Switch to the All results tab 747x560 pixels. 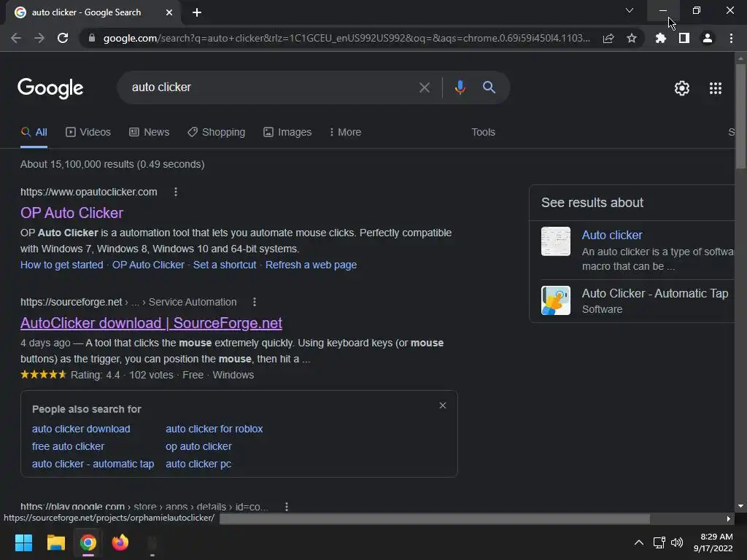point(34,133)
